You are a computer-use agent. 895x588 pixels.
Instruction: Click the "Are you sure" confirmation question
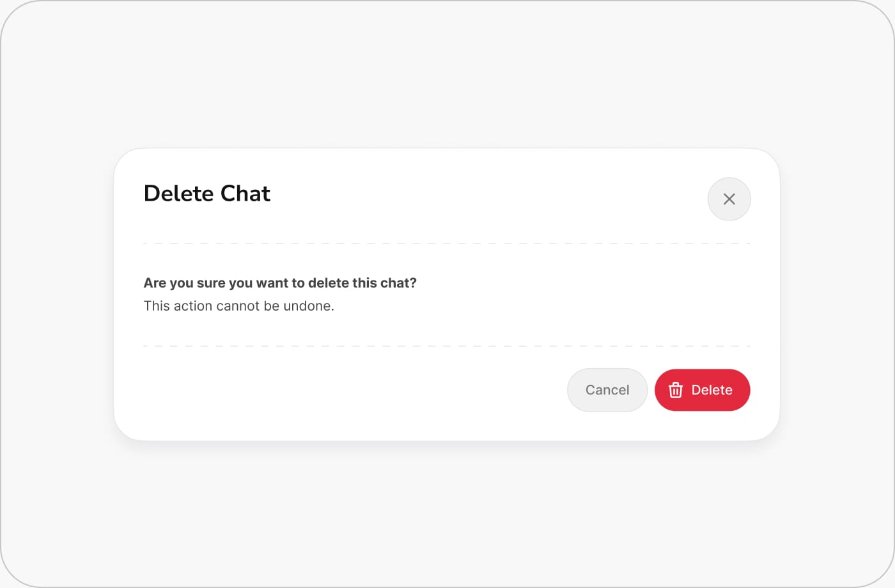[x=279, y=283]
